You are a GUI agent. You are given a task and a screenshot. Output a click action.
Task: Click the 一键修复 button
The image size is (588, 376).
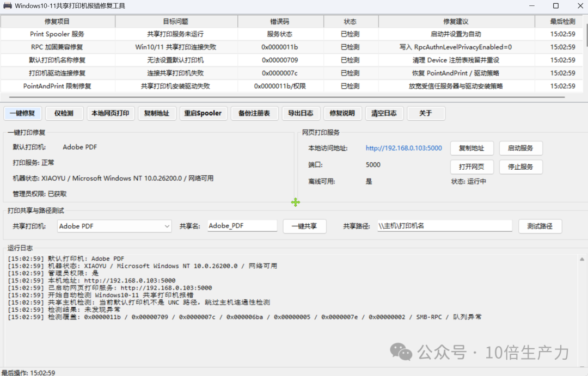(22, 113)
